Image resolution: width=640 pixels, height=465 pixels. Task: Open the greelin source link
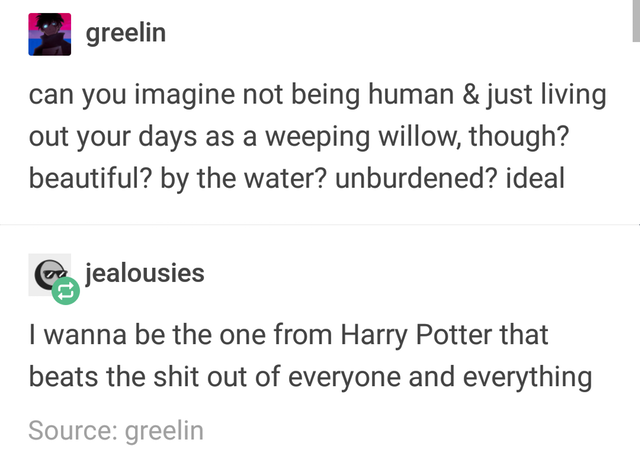[164, 431]
